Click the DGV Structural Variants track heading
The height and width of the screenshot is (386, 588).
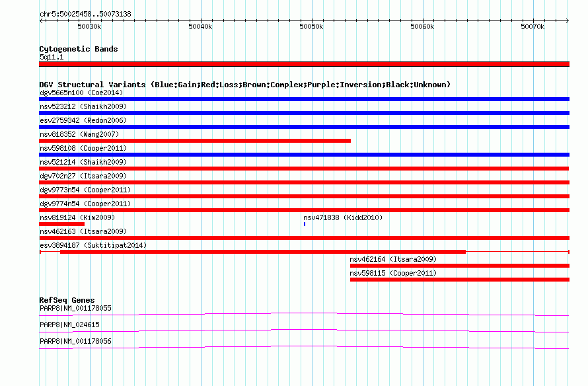245,85
